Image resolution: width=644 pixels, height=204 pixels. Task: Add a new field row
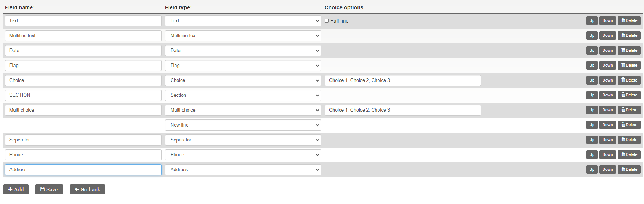click(x=16, y=189)
